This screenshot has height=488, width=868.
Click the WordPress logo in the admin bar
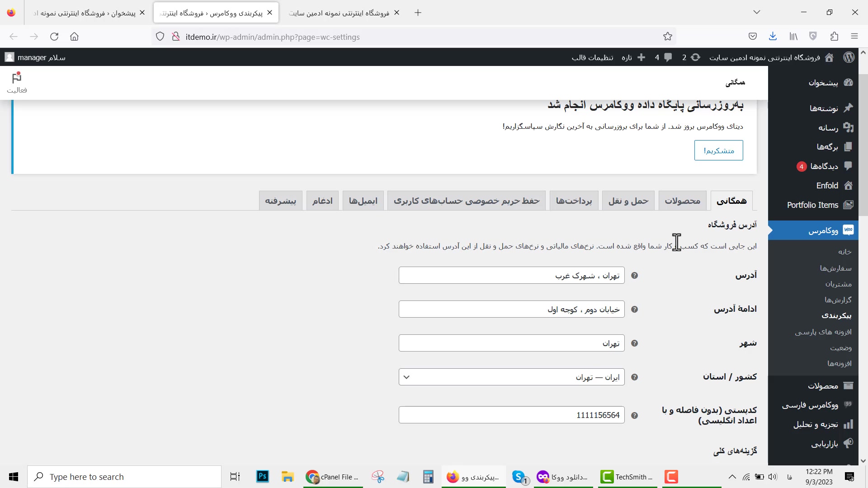coord(849,57)
